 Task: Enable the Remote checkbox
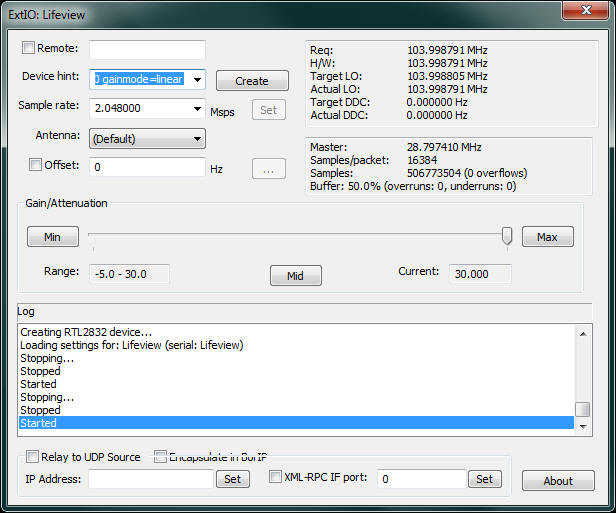pos(28,48)
